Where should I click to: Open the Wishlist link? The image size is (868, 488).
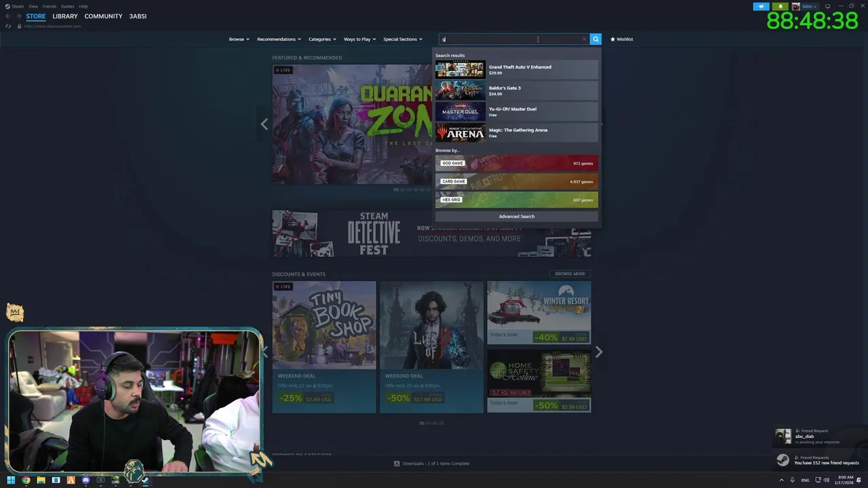coord(621,39)
